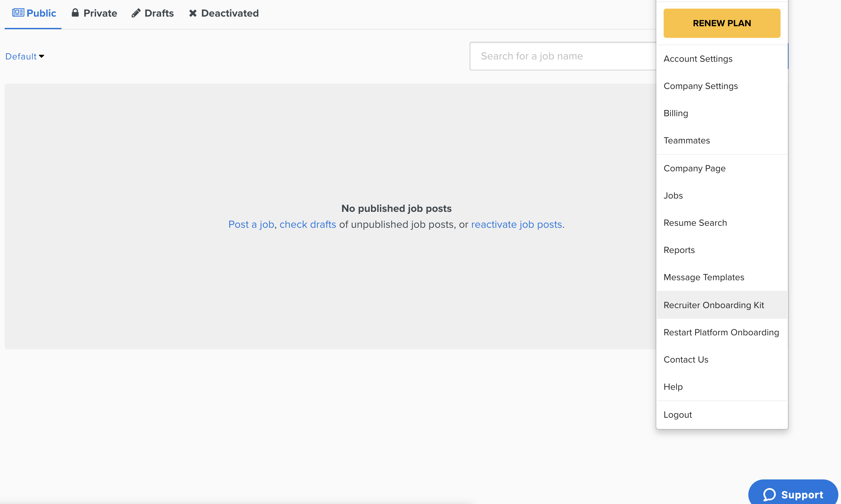Screen dimensions: 841x504
Task: Open the Drafts tab
Action: click(159, 13)
